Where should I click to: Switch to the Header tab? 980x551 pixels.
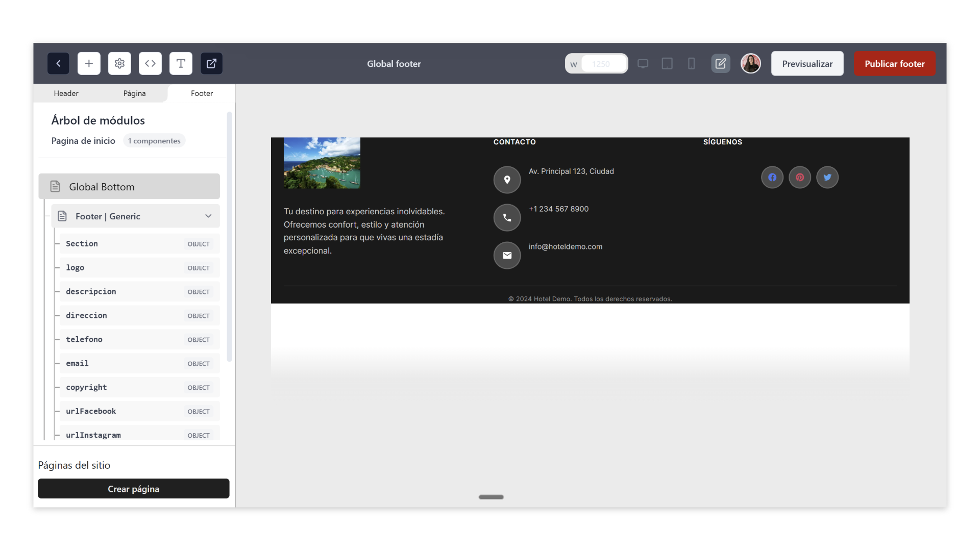pyautogui.click(x=66, y=93)
